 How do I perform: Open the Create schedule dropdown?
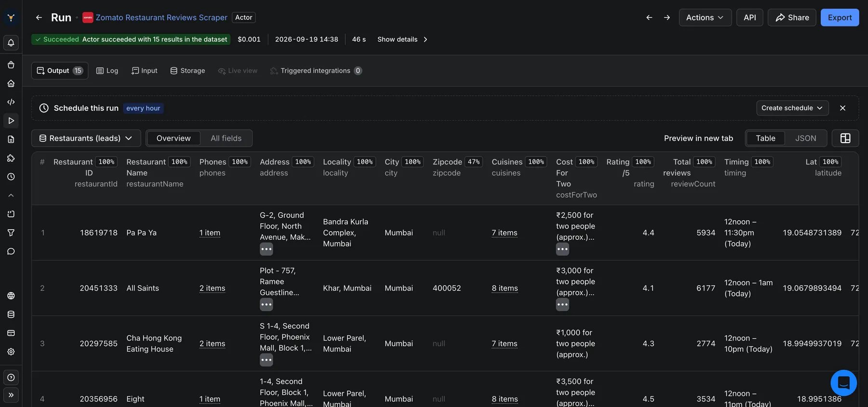pos(792,108)
